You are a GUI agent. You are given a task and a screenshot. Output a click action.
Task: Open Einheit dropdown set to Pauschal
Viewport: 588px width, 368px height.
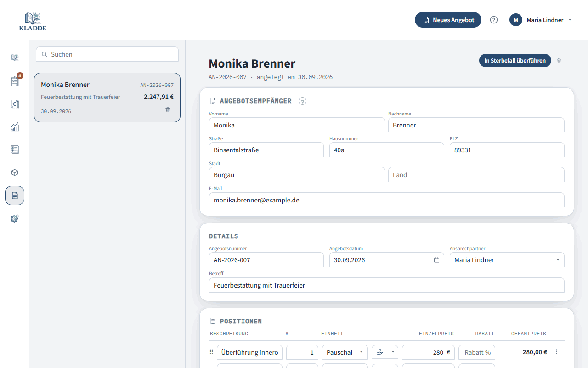pos(345,352)
